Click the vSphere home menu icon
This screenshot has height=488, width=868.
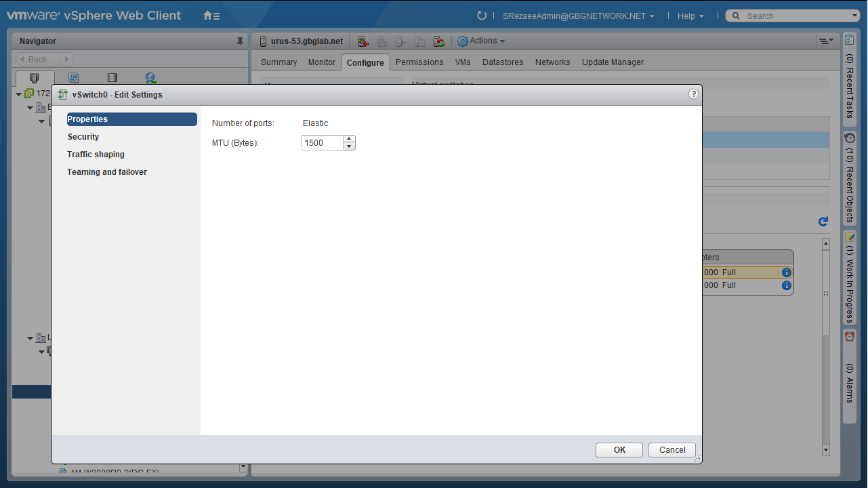[x=211, y=16]
